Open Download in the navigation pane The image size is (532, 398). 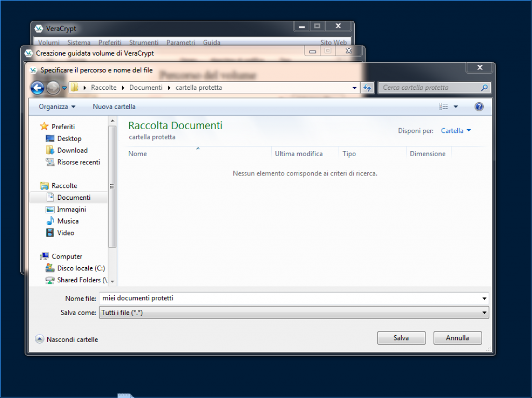tap(72, 150)
